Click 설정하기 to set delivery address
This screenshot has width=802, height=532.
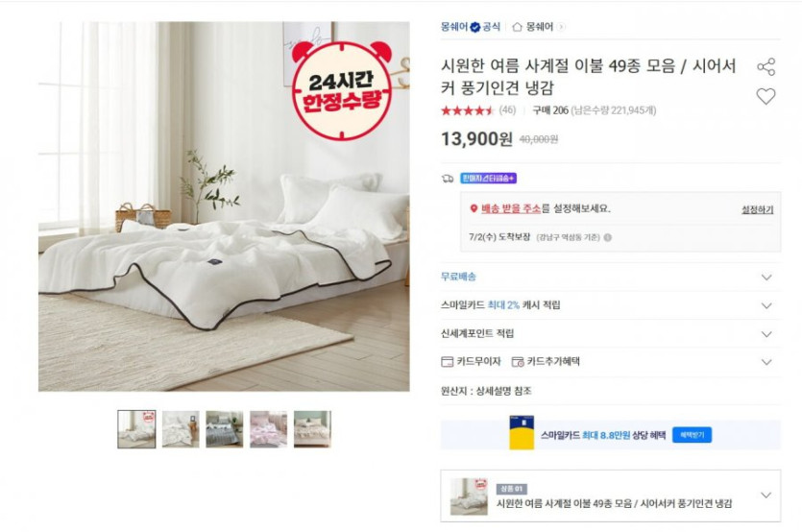pyautogui.click(x=757, y=209)
